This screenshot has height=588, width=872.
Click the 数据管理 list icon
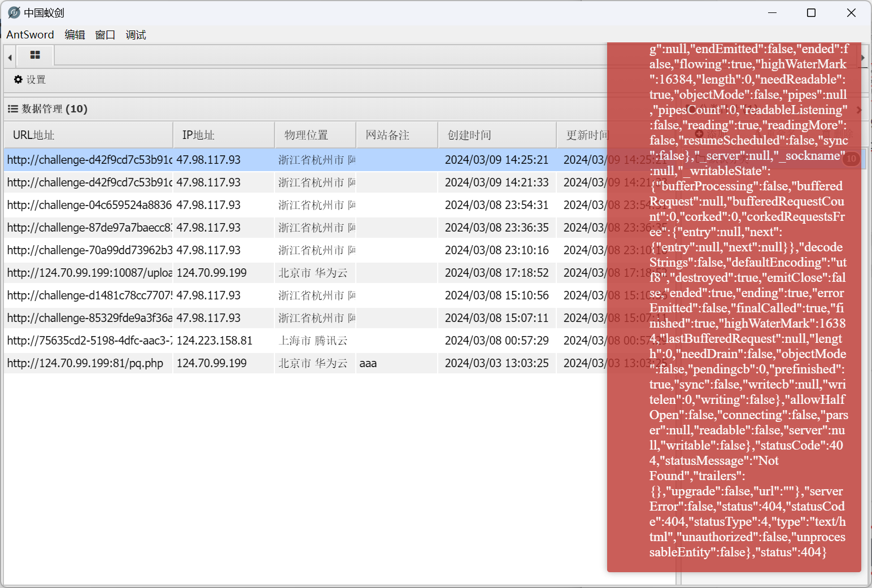12,109
